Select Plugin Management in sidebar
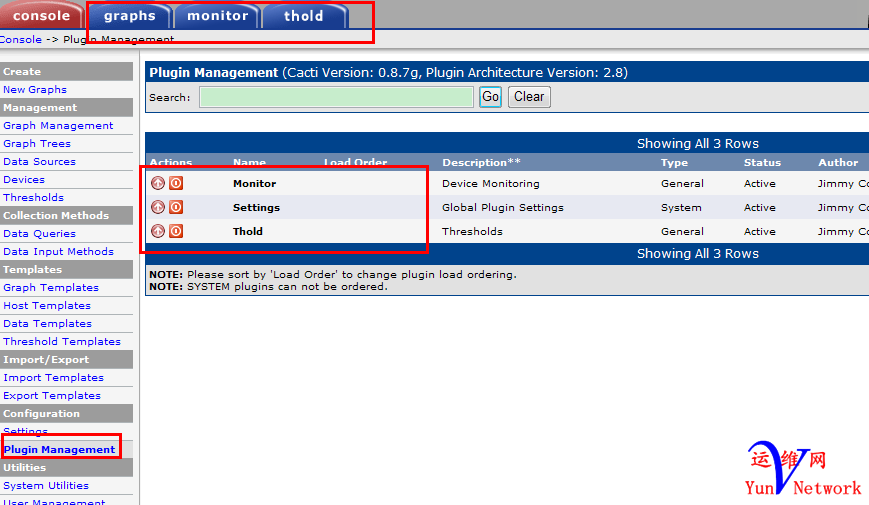869x505 pixels. pyautogui.click(x=60, y=450)
